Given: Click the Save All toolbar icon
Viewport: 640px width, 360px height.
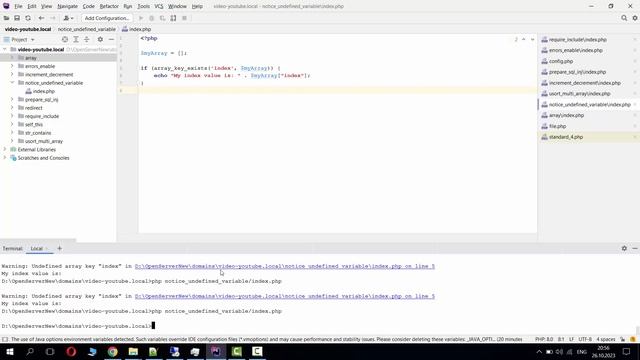Looking at the screenshot, I should (x=17, y=18).
